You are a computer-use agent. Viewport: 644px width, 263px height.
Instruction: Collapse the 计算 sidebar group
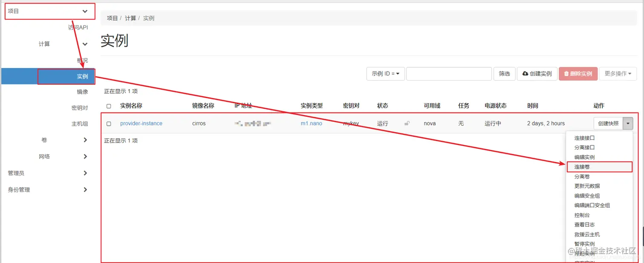click(85, 44)
